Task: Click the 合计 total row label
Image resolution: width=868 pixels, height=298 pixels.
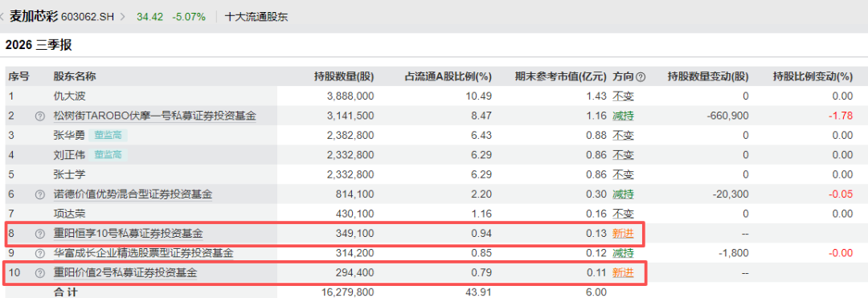Action: [65, 292]
